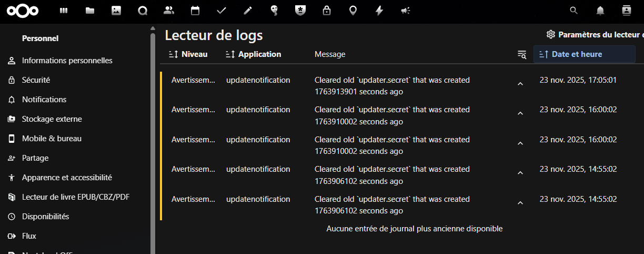Open the Activity lightning bolt icon
The image size is (644, 254).
[379, 11]
